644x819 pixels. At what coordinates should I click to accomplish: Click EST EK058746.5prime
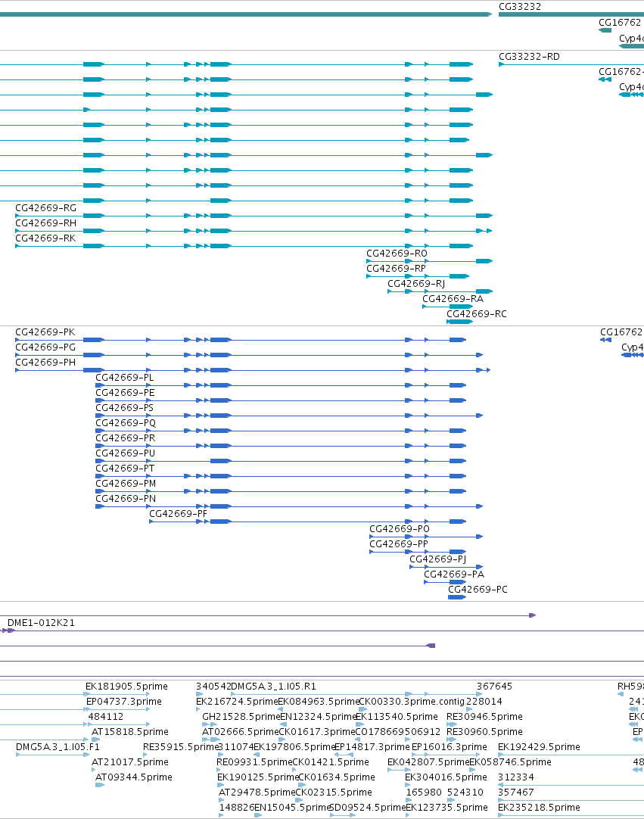pos(510,762)
